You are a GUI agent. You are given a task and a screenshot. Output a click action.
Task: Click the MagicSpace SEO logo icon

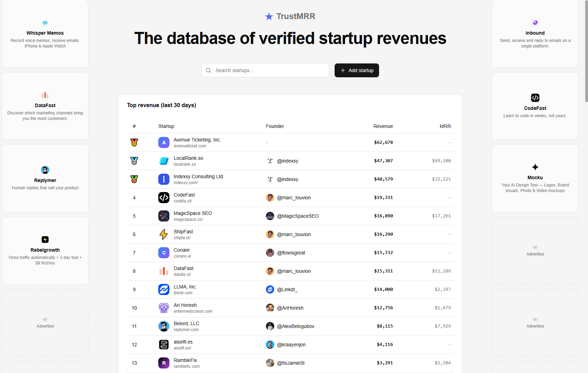click(x=164, y=216)
